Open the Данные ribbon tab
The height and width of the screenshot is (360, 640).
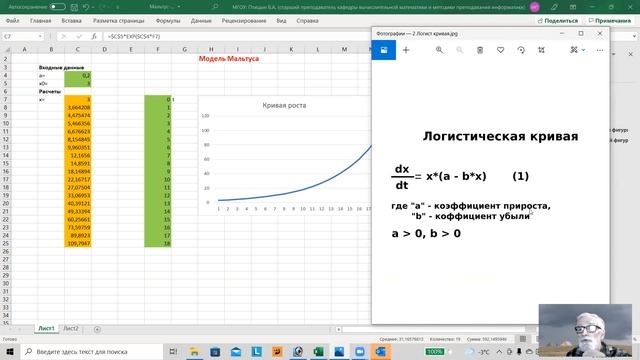(201, 20)
